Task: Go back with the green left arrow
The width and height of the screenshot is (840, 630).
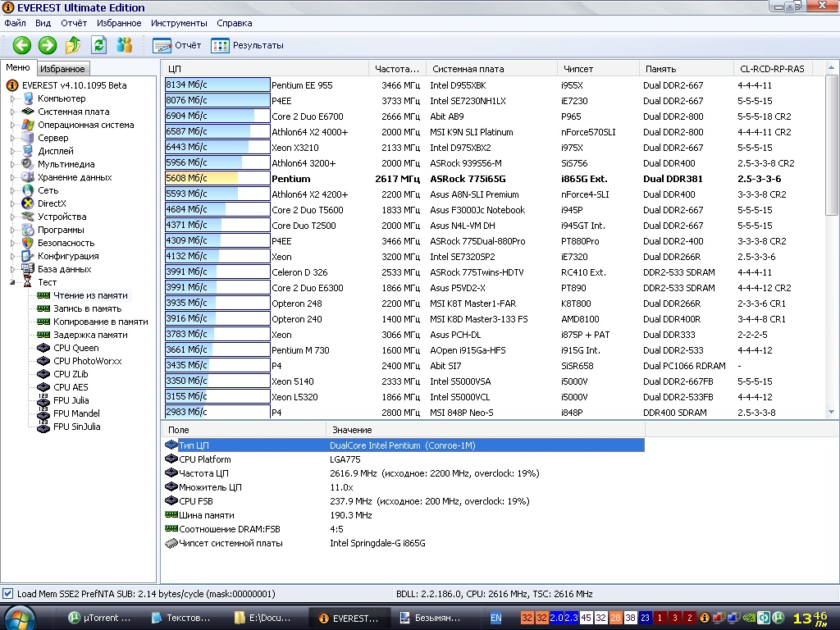Action: [x=22, y=45]
